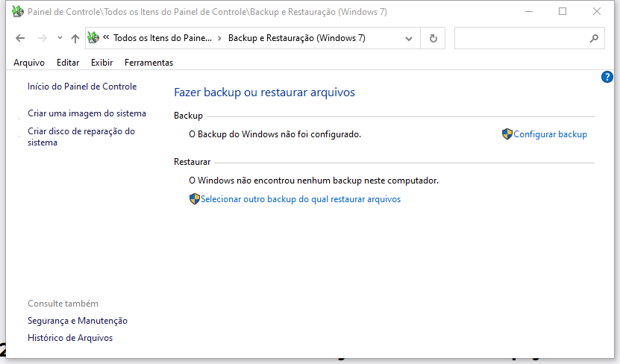
Task: Click the 'Consulte também' label
Action: (x=63, y=304)
